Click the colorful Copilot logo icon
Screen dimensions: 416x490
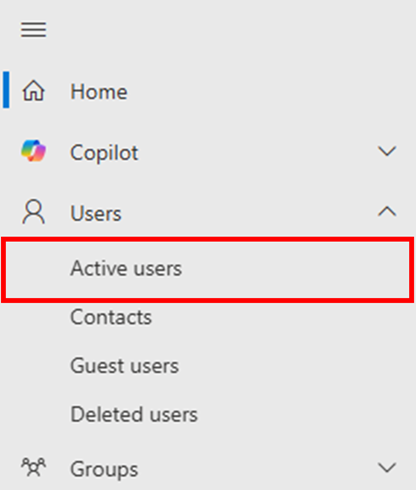33,151
